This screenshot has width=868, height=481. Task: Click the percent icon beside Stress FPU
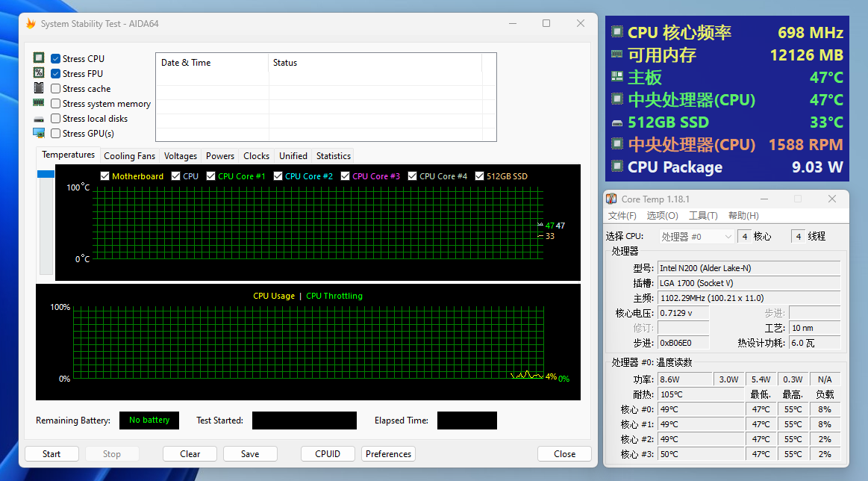point(39,72)
